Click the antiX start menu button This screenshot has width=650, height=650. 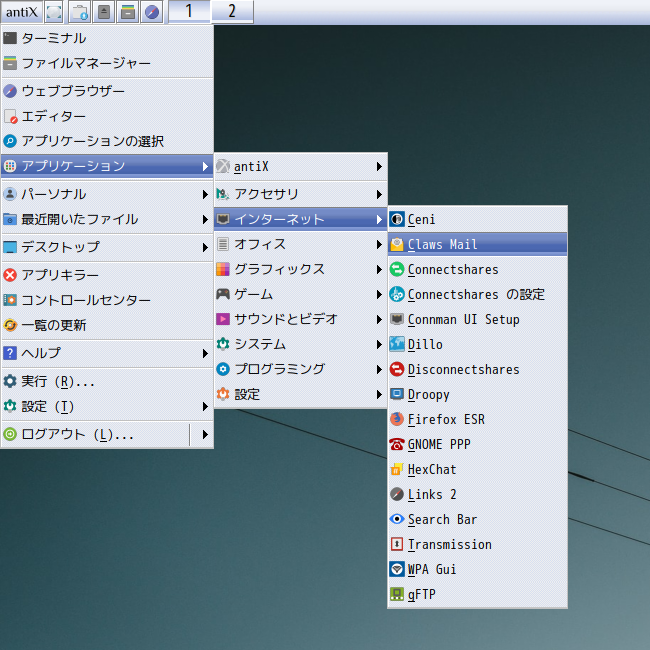coord(22,12)
